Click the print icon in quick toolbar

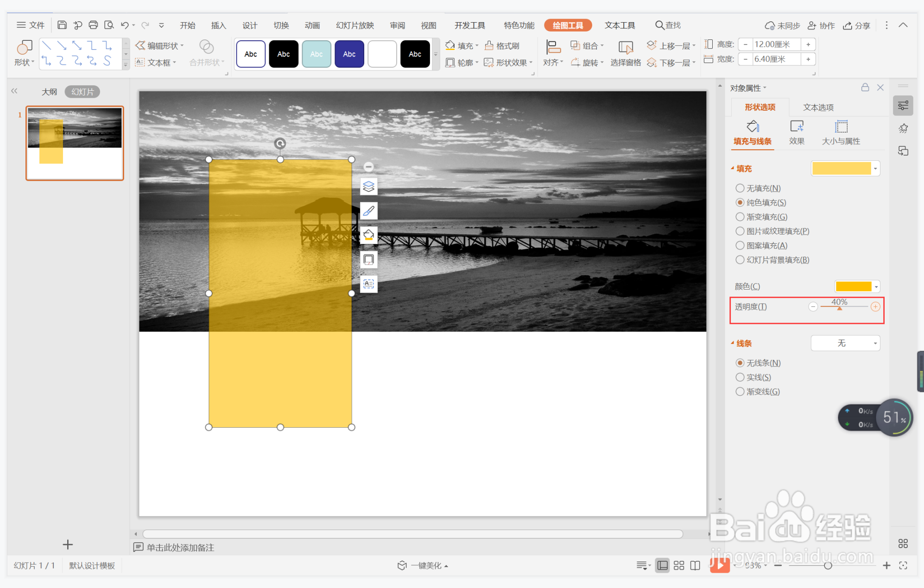click(x=93, y=25)
